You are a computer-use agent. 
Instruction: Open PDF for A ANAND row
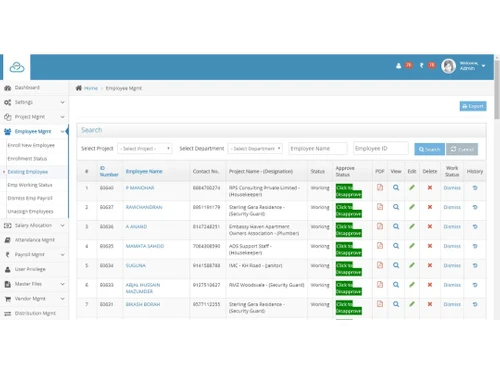click(x=380, y=226)
